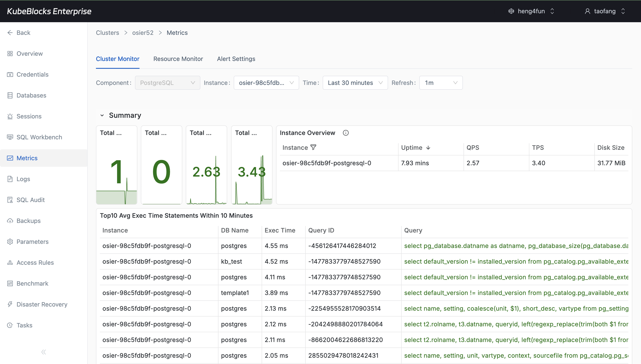641x364 pixels.
Task: View the Credentials section
Action: click(32, 74)
